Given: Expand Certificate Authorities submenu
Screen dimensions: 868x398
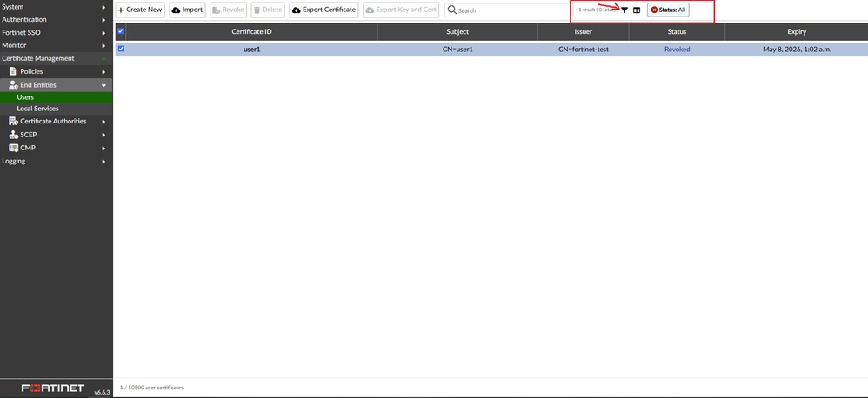Looking at the screenshot, I should 56,121.
